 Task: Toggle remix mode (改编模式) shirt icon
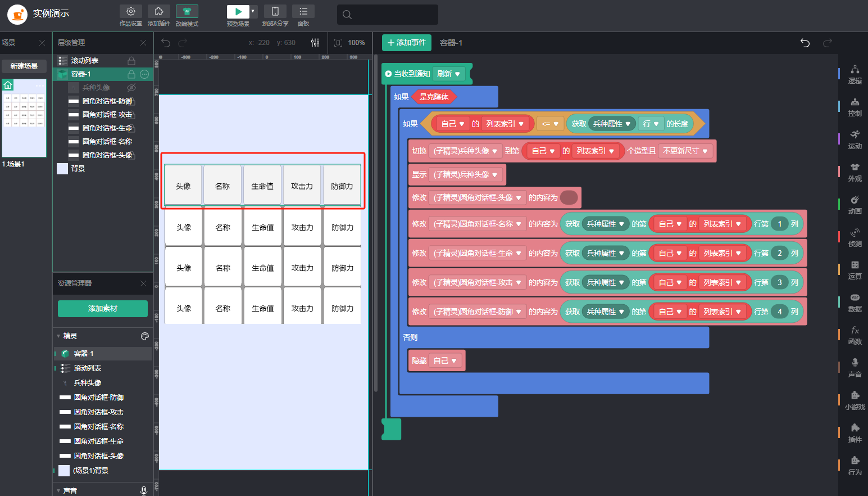[x=187, y=11]
